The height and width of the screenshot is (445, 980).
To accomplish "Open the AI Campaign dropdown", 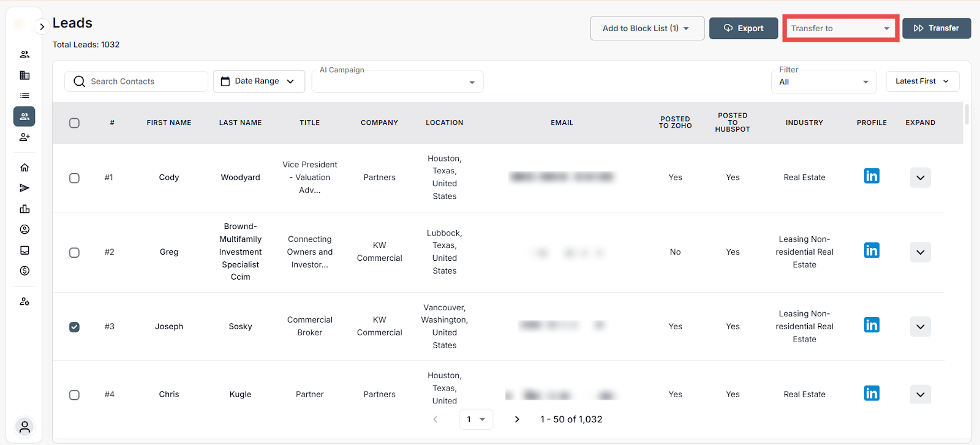I will tap(397, 82).
